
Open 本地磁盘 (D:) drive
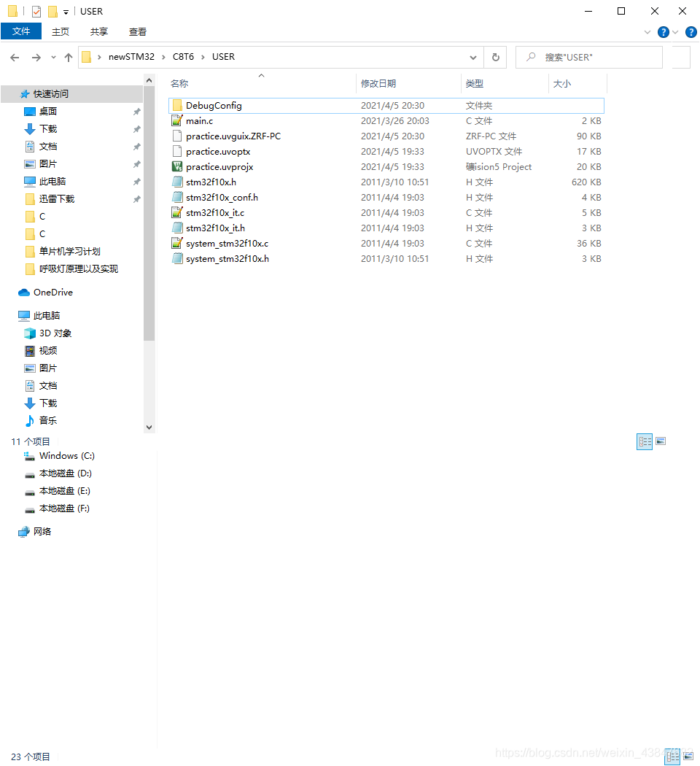pyautogui.click(x=66, y=473)
